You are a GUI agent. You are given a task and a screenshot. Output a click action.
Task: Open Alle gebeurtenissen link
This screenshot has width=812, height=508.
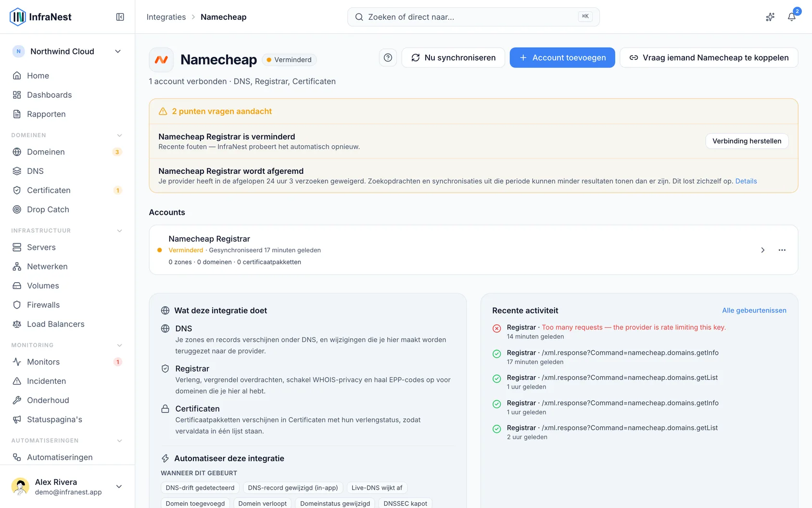754,311
